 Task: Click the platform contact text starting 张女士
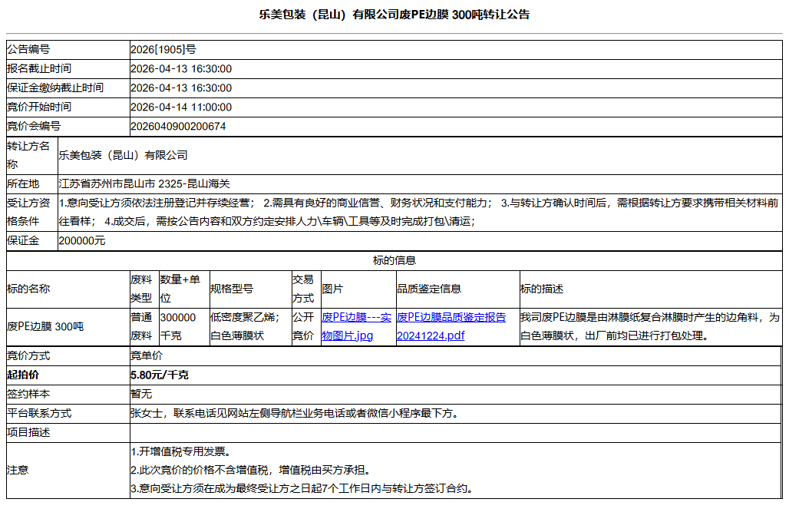tap(295, 413)
